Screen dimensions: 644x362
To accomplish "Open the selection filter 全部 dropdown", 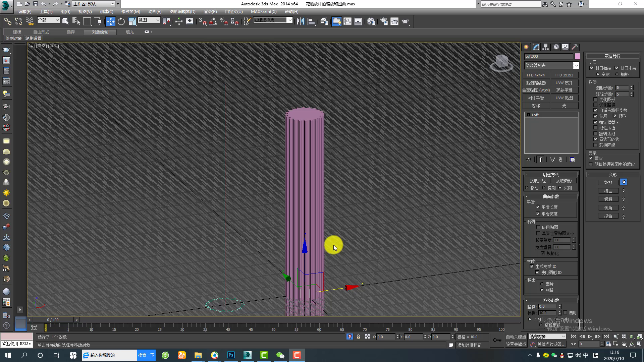I will (48, 20).
